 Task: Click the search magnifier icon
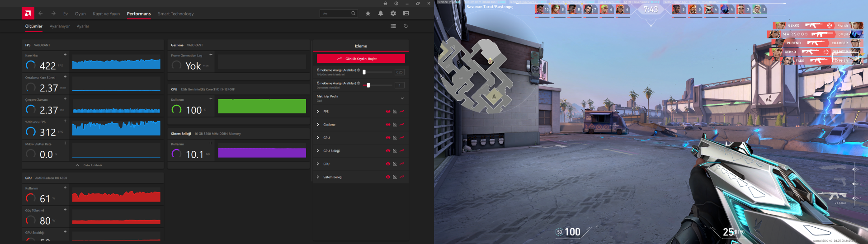click(354, 14)
